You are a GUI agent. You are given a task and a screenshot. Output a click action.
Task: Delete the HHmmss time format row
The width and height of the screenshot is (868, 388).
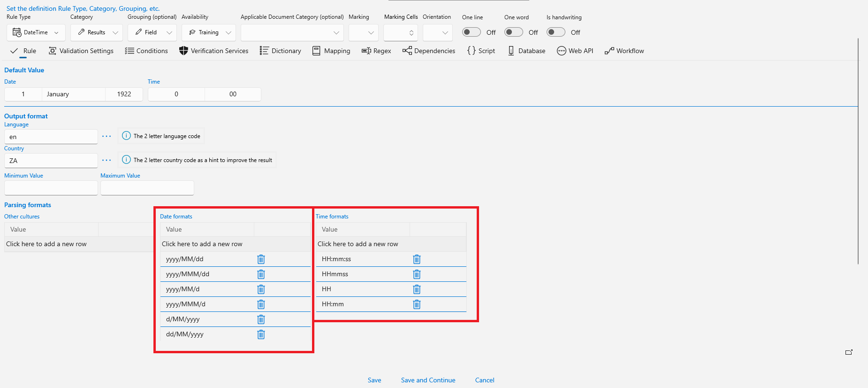417,274
